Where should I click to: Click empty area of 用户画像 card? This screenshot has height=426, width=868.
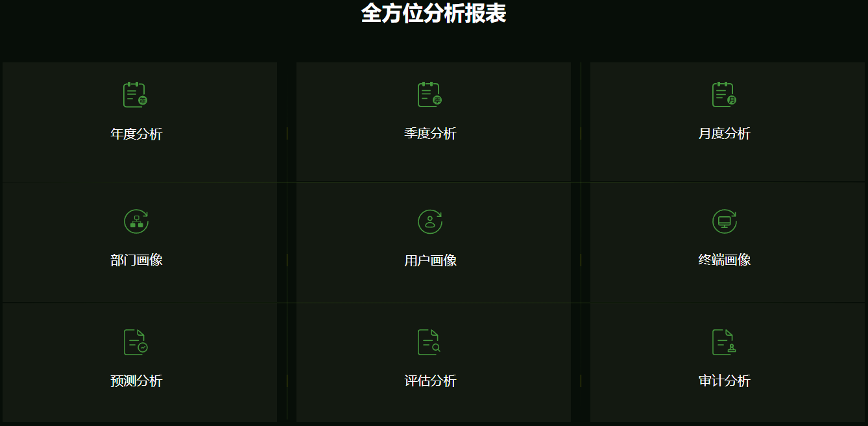(x=506, y=286)
